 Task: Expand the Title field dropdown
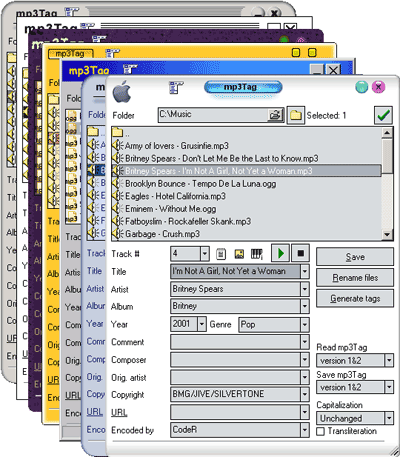(304, 271)
